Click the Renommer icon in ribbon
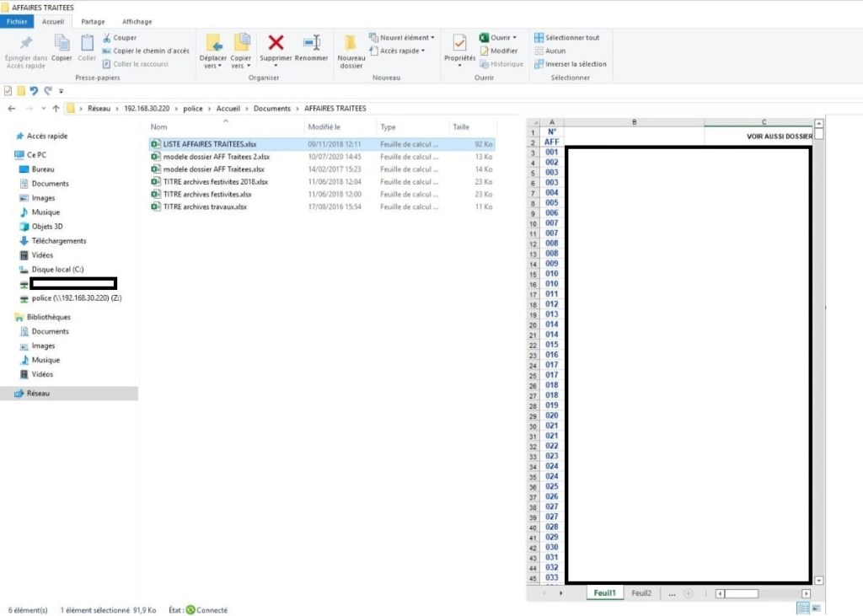The height and width of the screenshot is (616, 863). click(312, 43)
